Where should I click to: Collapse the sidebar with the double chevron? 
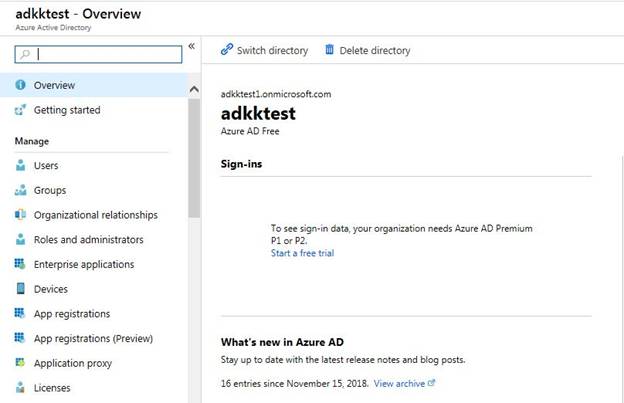pos(191,46)
